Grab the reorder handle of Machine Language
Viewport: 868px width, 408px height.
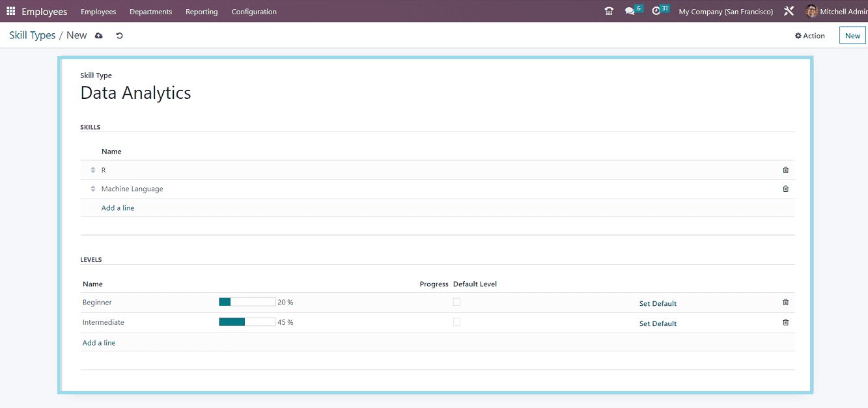pos(93,189)
